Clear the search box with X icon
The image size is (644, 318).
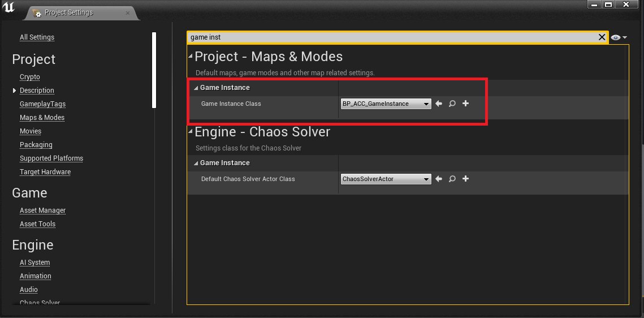pyautogui.click(x=602, y=37)
